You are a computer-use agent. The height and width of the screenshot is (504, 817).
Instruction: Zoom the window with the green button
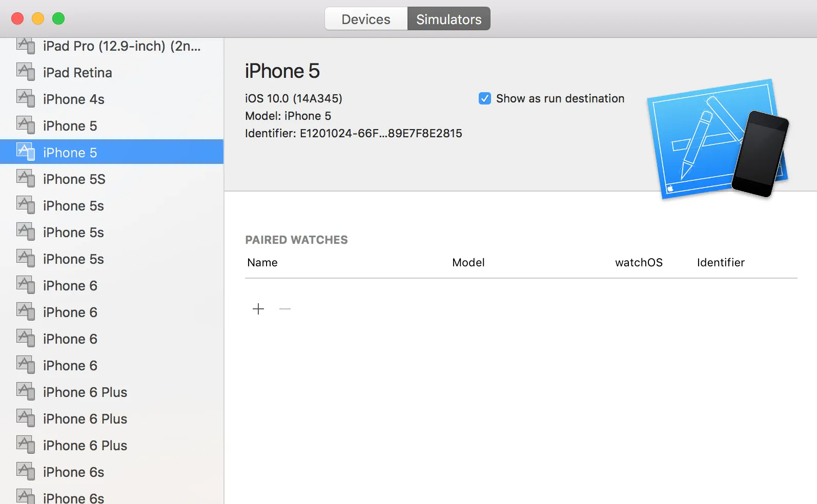[58, 19]
